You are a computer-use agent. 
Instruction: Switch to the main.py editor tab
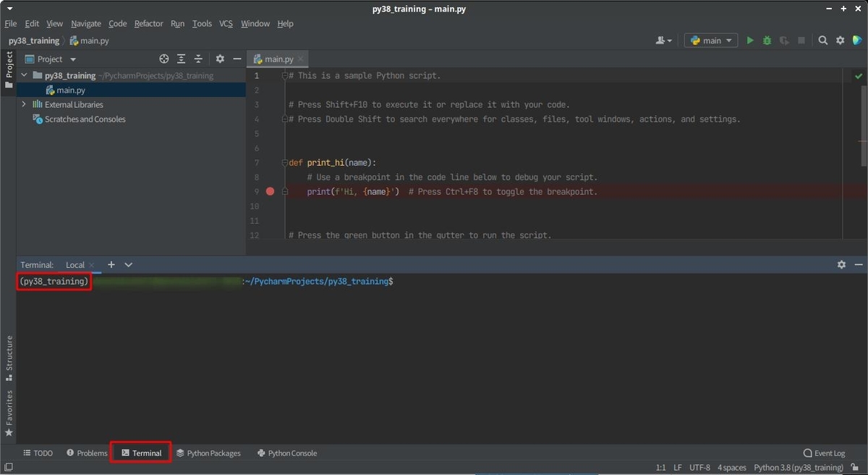click(278, 59)
